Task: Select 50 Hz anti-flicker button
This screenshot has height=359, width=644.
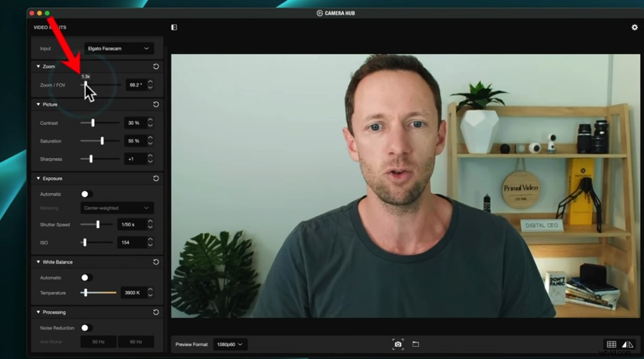Action: click(99, 342)
